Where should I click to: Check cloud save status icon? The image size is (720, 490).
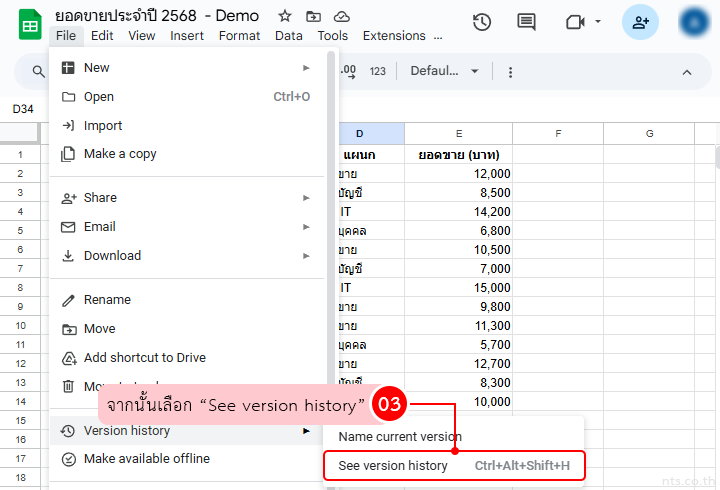click(x=342, y=16)
